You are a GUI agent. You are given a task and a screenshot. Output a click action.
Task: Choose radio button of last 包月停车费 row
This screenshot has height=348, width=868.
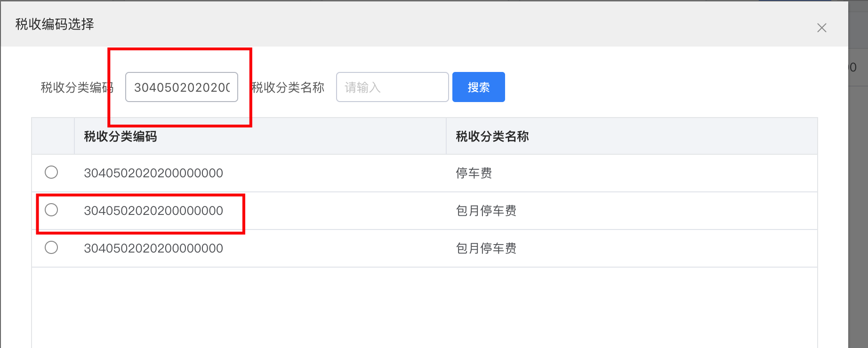pos(51,247)
